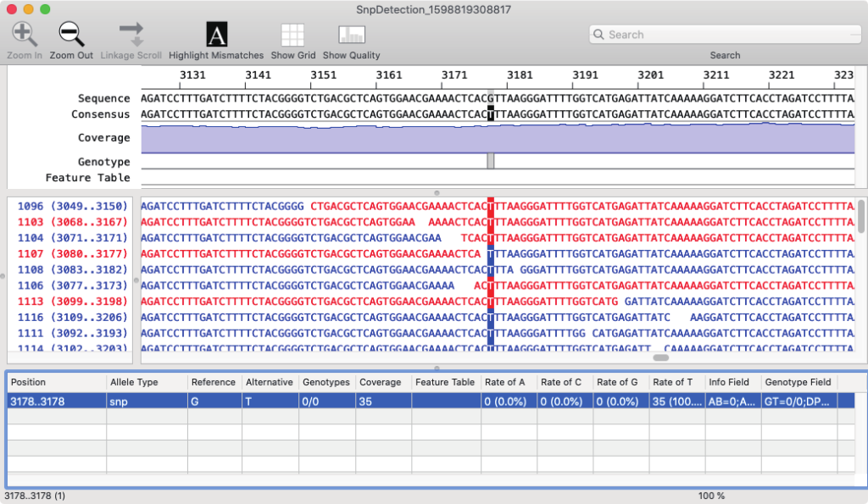Sort table by Genotypes column header
Image resolution: width=868 pixels, height=504 pixels.
pyautogui.click(x=327, y=382)
